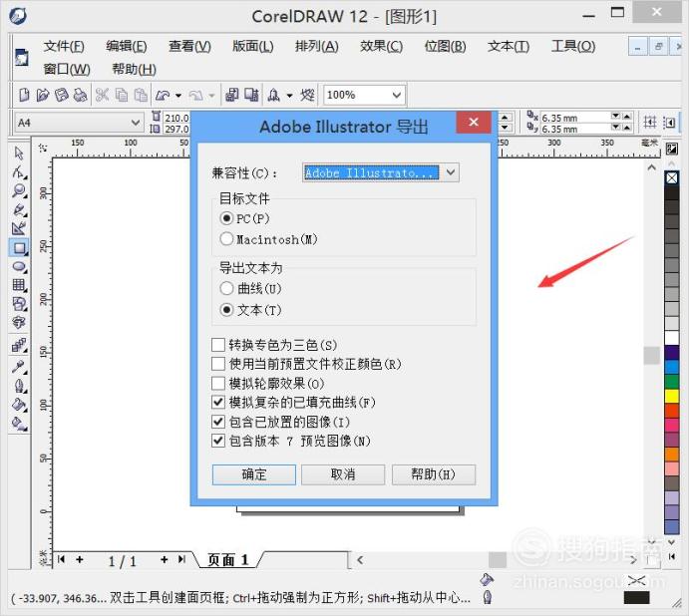This screenshot has width=689, height=616.
Task: Click the 210.0 page width field
Action: click(176, 118)
